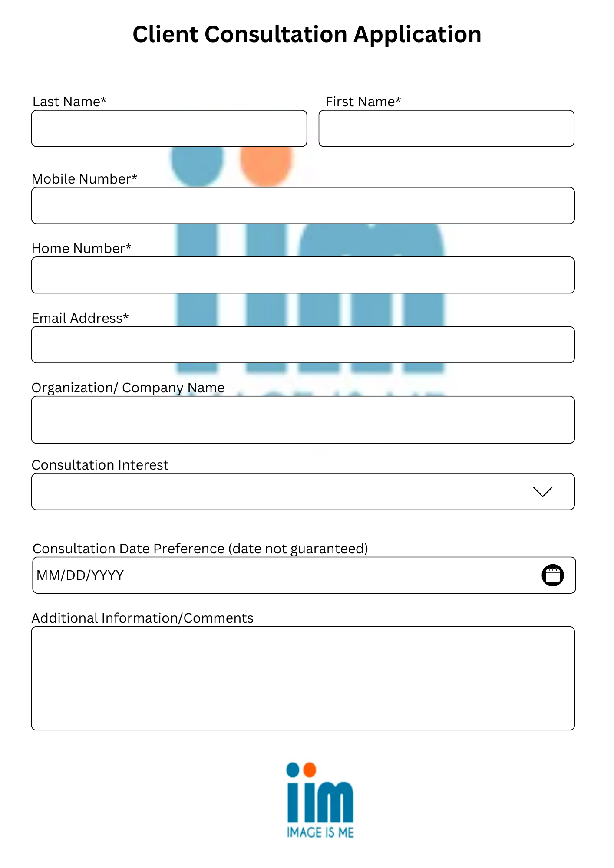Select the Mobile Number text box
614x868 pixels.
303,206
